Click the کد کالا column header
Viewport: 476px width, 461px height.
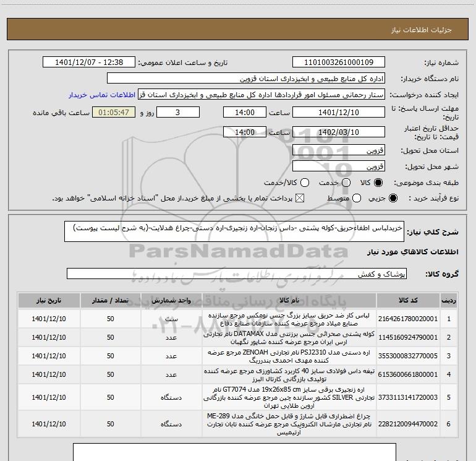(408, 300)
